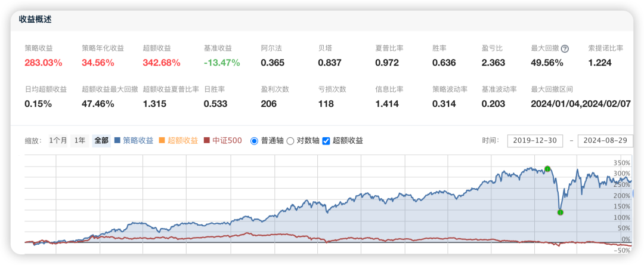Viewport: 644px width, 265px height.
Task: Click the 超额收益最大回撤 value 47.46%
Action: coord(98,104)
